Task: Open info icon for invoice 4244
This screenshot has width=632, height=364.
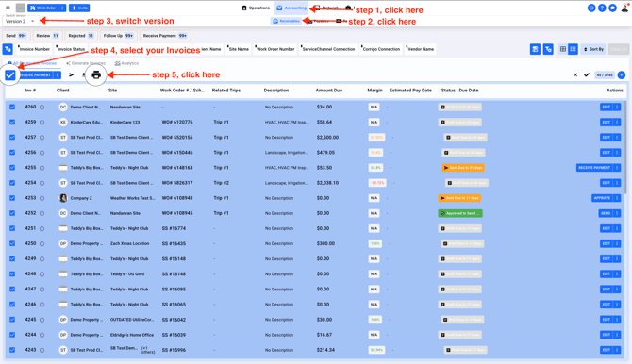Action: (42, 335)
